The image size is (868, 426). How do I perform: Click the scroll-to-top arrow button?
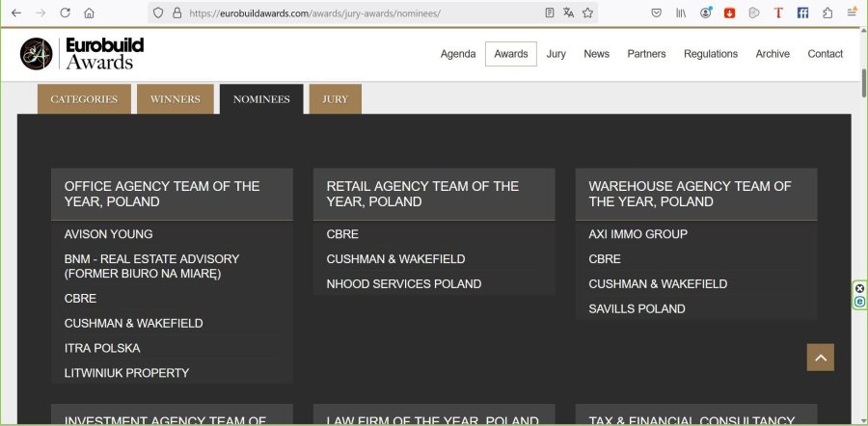[x=821, y=357]
